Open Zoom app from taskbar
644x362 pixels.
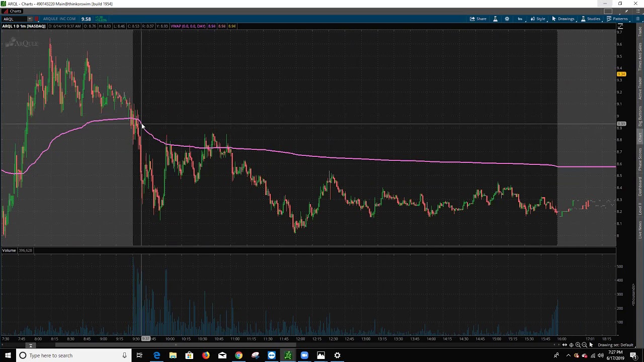pyautogui.click(x=304, y=355)
